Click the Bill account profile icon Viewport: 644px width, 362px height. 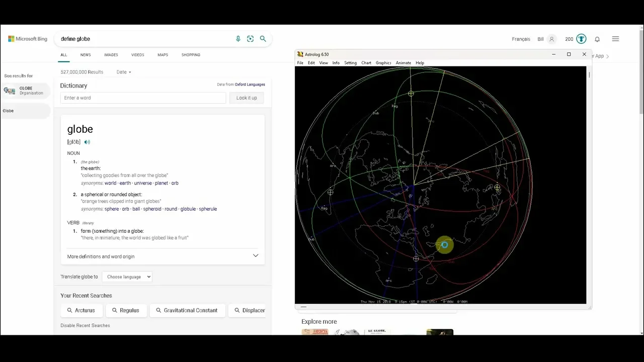551,39
